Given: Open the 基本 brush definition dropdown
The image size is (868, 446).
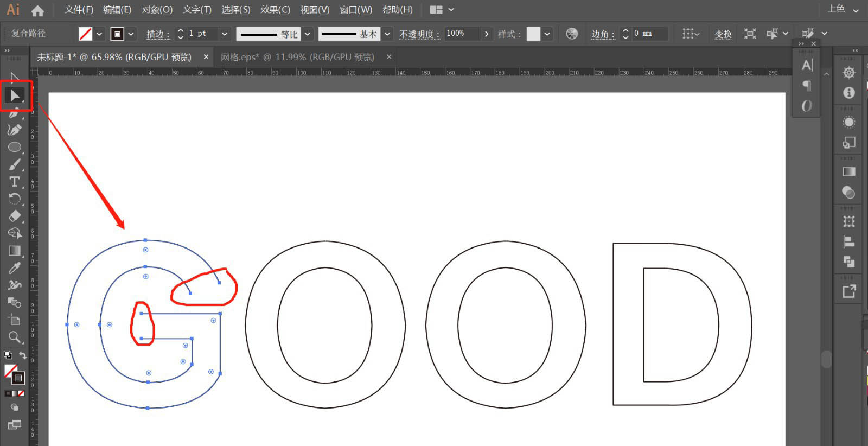Looking at the screenshot, I should pos(387,34).
